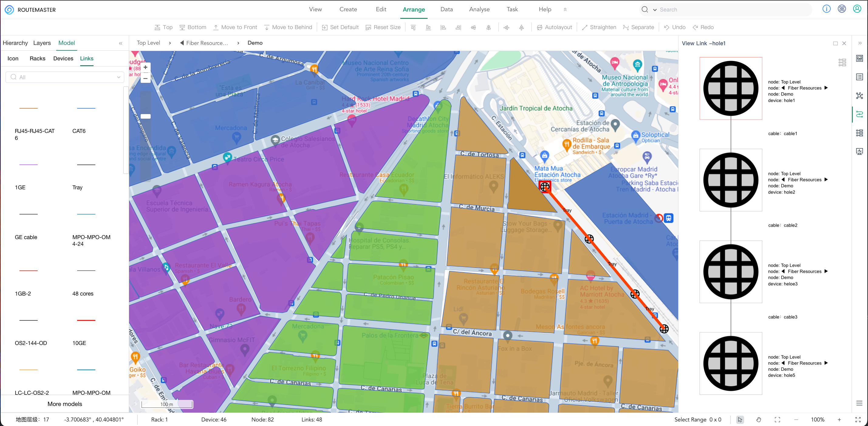
Task: Select the orange RJ45-RJ45-CAT 6 link swatch
Action: tap(29, 108)
